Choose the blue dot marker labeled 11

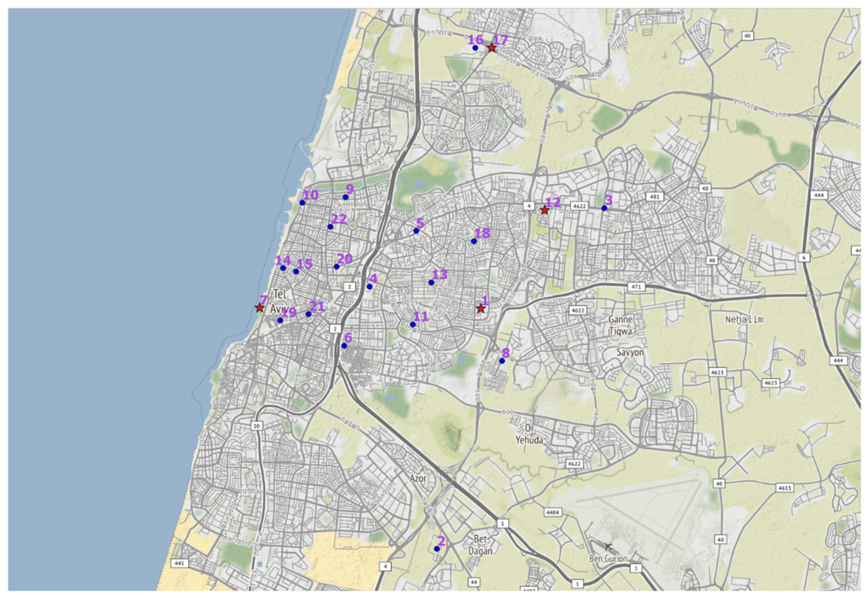(412, 325)
